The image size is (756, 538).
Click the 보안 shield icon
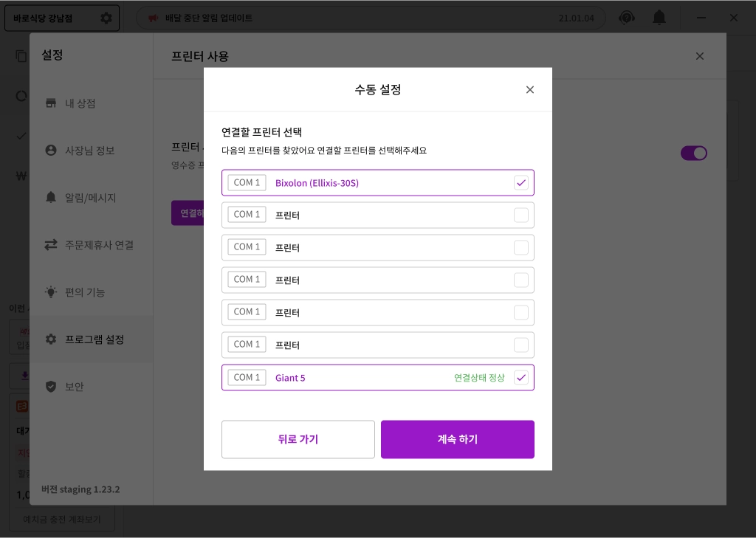click(x=51, y=387)
